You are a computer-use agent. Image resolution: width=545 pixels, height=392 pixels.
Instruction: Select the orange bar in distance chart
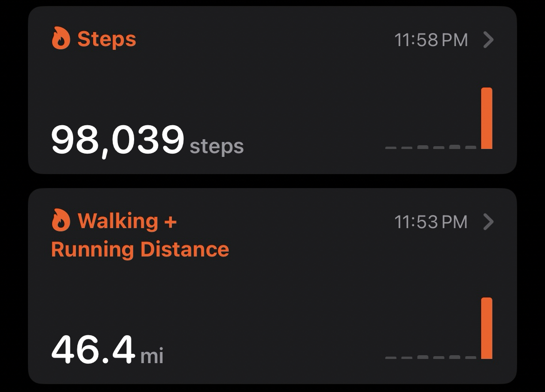pos(486,328)
